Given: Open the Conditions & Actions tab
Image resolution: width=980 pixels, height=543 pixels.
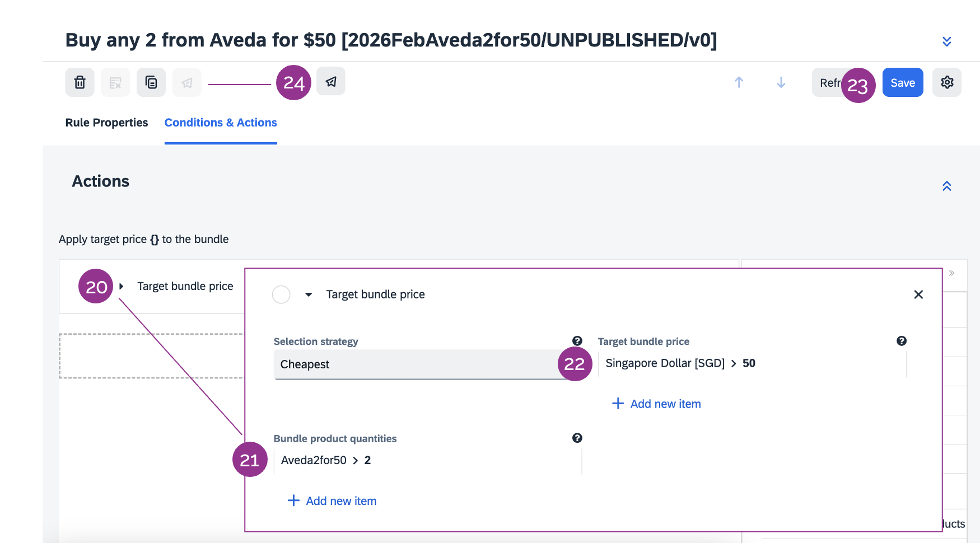Looking at the screenshot, I should pos(221,123).
